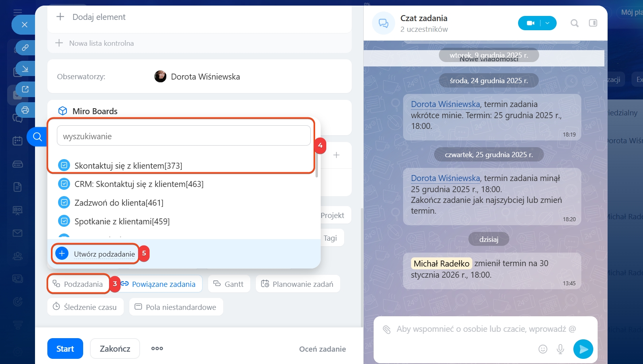Click the Czat zadania title
Viewport: 643px width, 364px height.
(x=424, y=18)
